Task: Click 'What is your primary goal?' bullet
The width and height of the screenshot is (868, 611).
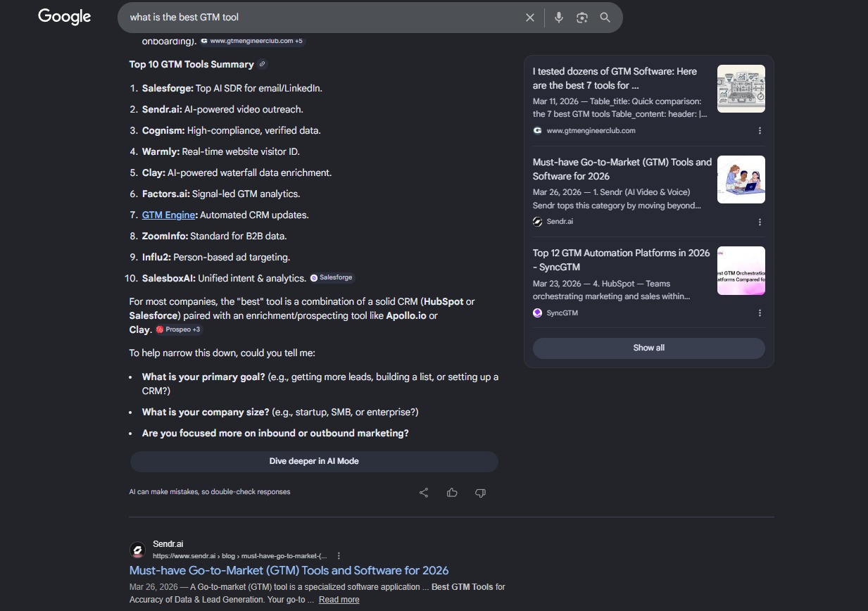Action: point(320,384)
